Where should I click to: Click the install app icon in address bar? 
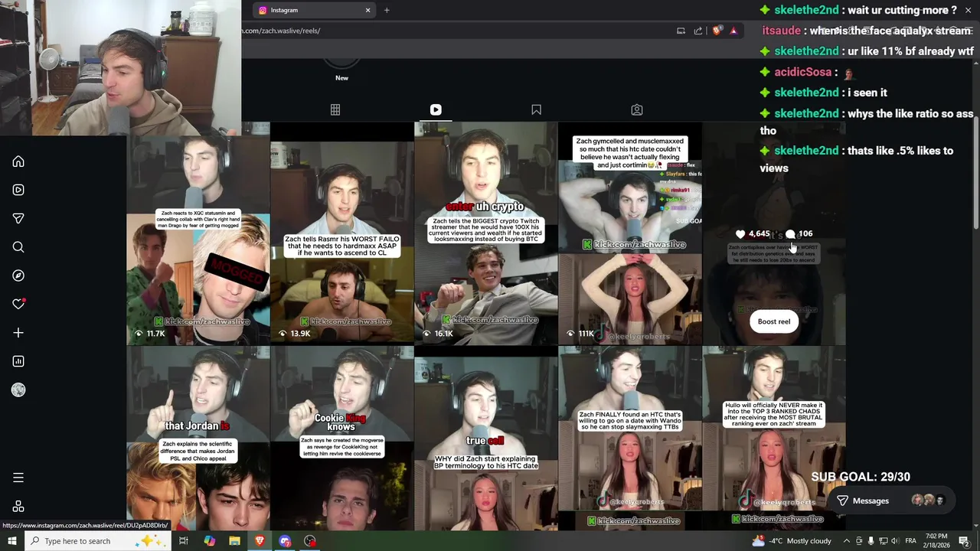coord(681,31)
